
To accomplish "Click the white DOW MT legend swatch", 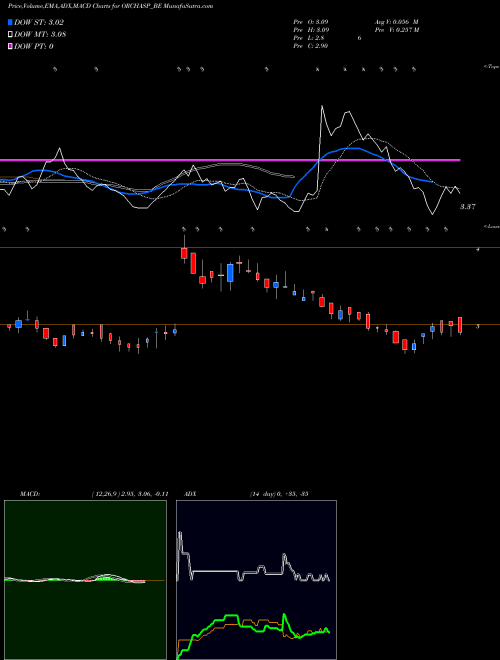I will (x=10, y=34).
